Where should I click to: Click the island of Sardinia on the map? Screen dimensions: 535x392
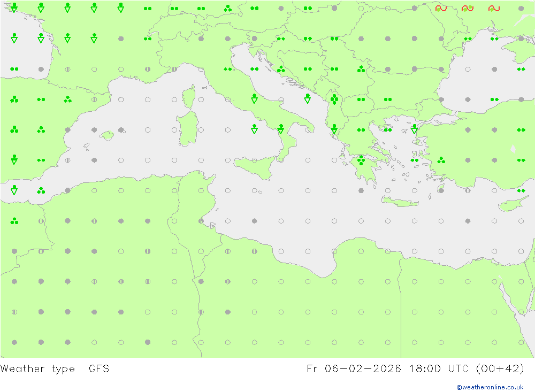tap(188, 129)
